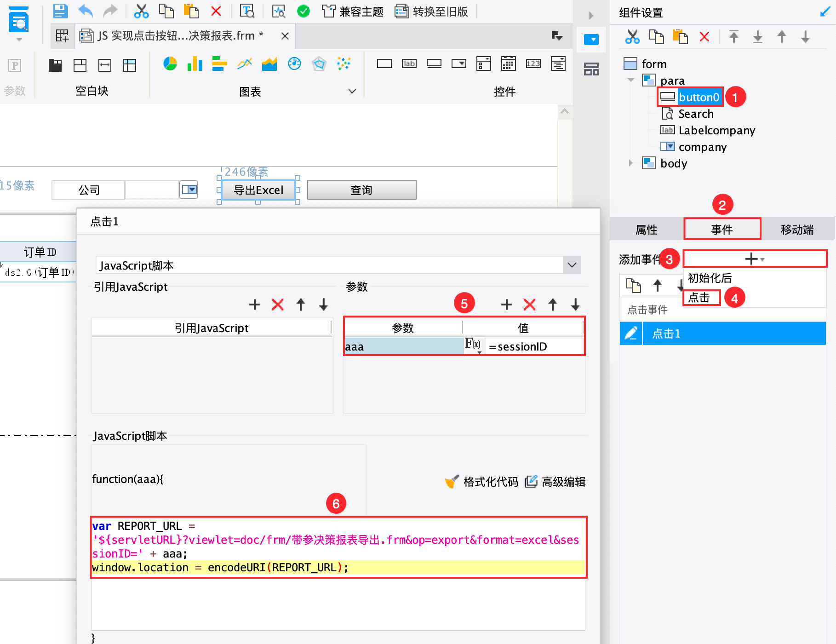
Task: Edit the =sessionID value cell
Action: pos(534,346)
